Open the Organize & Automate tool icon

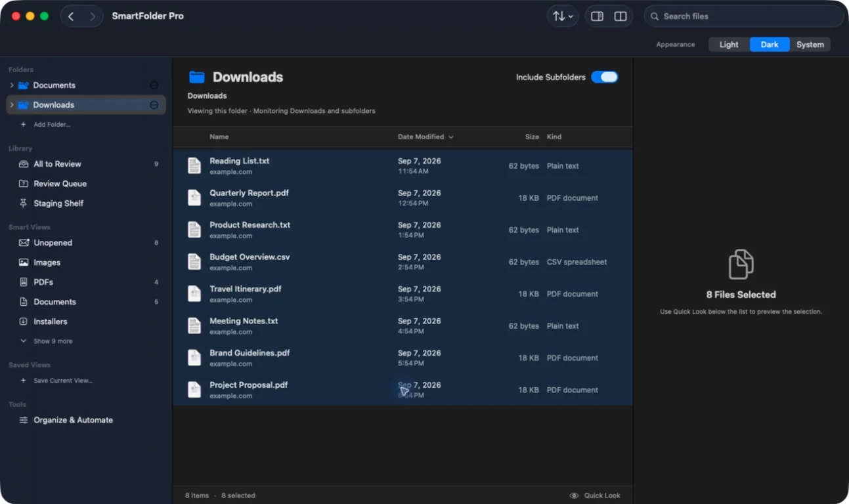(x=24, y=420)
